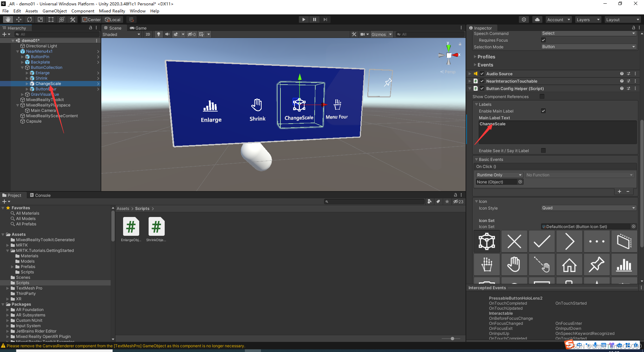Open Unity Collaborate settings icon
Screen dimensions: 644x352
point(524,19)
